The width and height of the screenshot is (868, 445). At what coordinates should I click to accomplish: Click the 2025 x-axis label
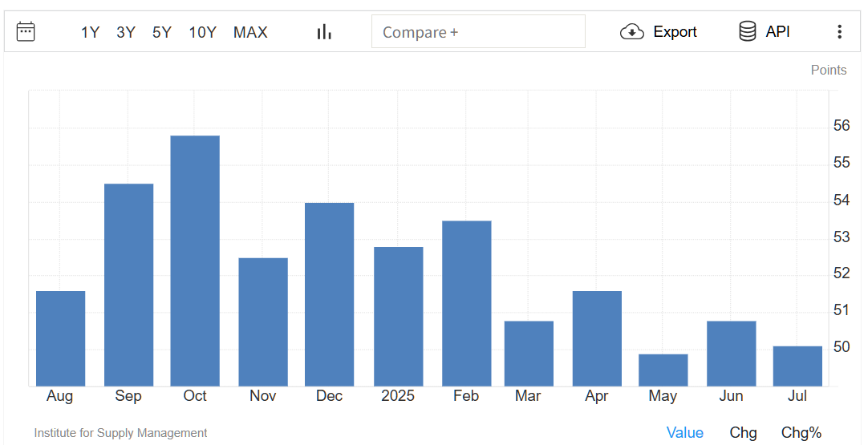pyautogui.click(x=398, y=396)
